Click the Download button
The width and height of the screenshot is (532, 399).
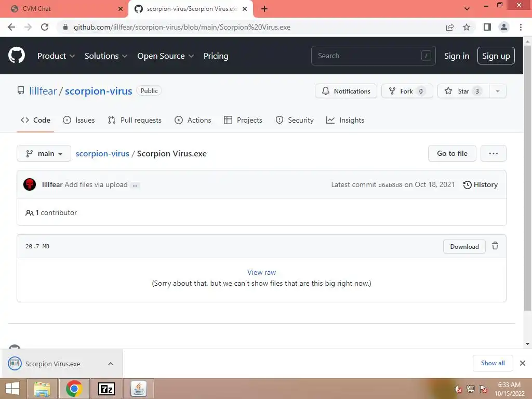tap(464, 247)
